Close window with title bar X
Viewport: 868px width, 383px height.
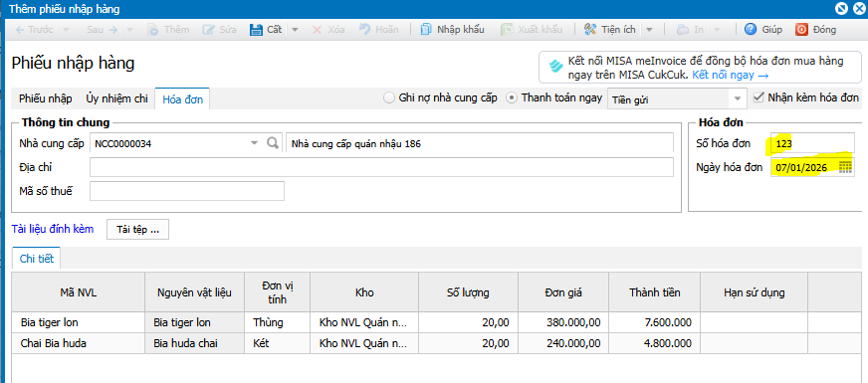(x=859, y=8)
